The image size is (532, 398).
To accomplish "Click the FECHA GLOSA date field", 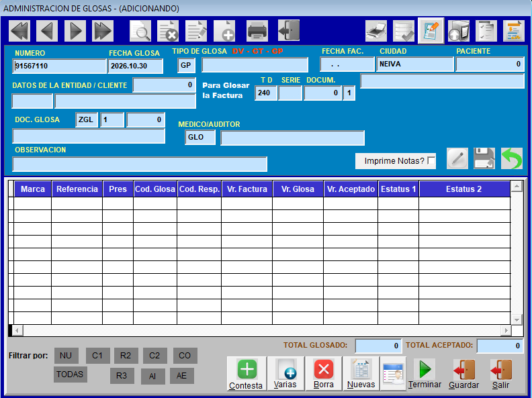I will coord(136,66).
